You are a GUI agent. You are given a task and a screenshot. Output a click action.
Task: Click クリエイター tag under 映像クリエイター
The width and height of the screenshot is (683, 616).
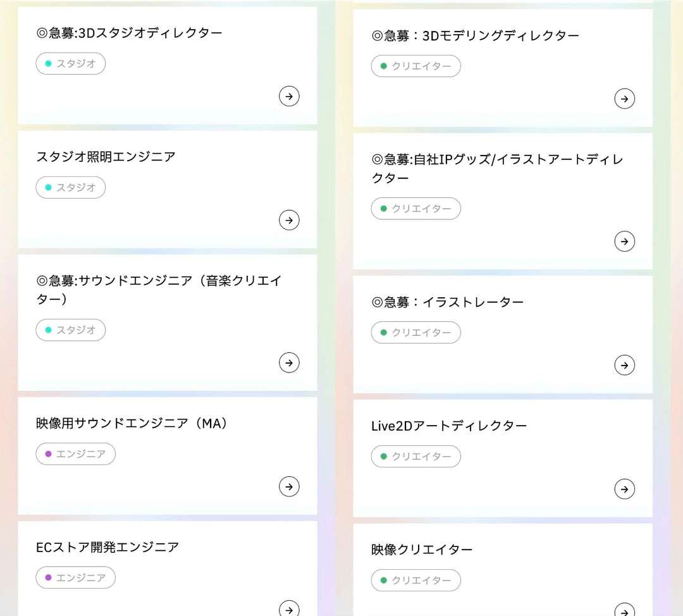click(416, 580)
